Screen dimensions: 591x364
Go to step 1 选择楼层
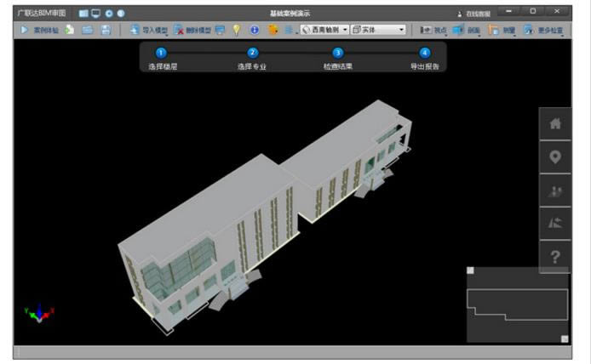tap(162, 59)
